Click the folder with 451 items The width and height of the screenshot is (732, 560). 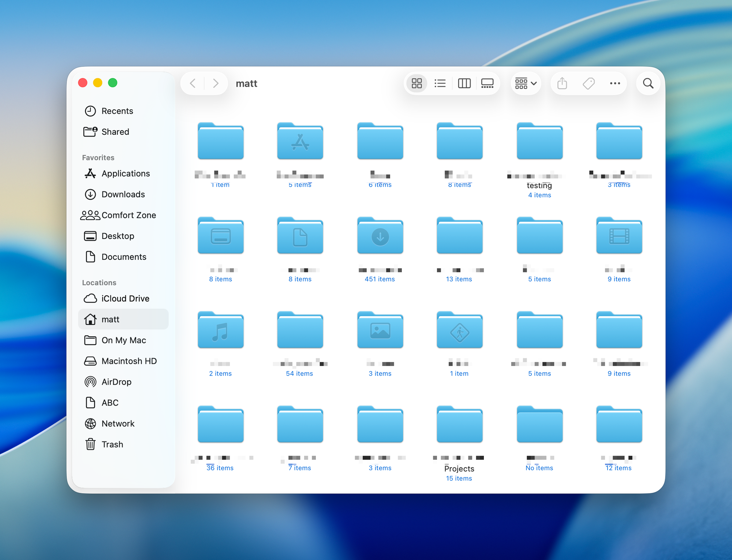coord(380,236)
